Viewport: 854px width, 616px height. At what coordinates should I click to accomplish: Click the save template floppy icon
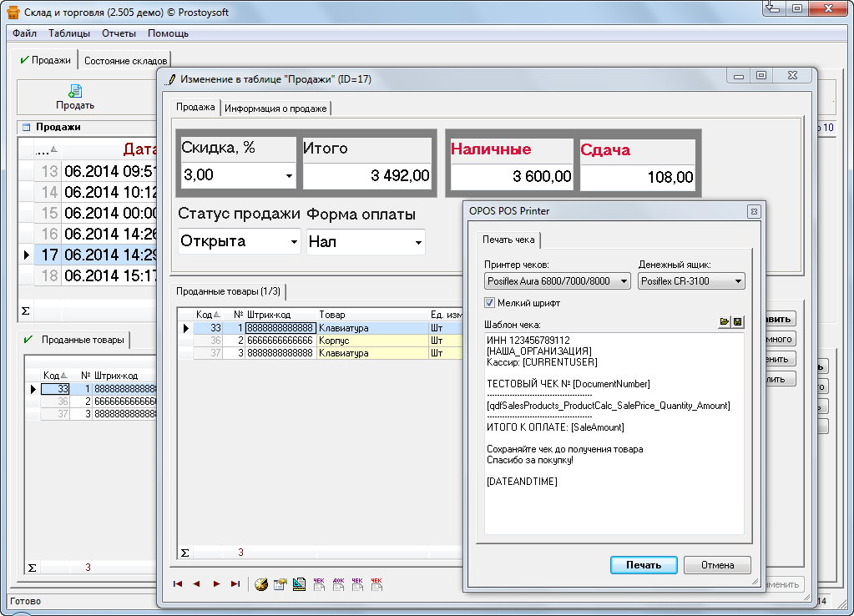pyautogui.click(x=737, y=322)
